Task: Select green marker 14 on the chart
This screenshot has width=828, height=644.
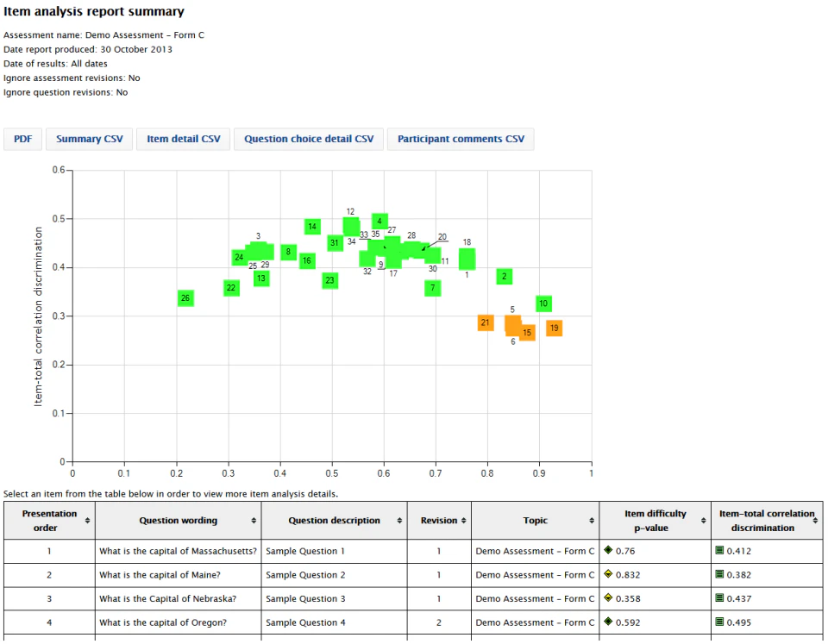Action: [312, 226]
